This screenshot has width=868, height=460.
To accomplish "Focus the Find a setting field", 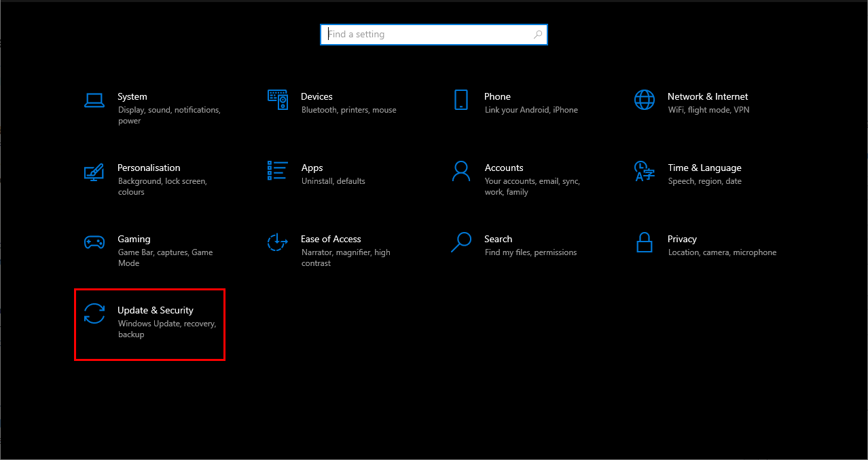I will click(434, 35).
